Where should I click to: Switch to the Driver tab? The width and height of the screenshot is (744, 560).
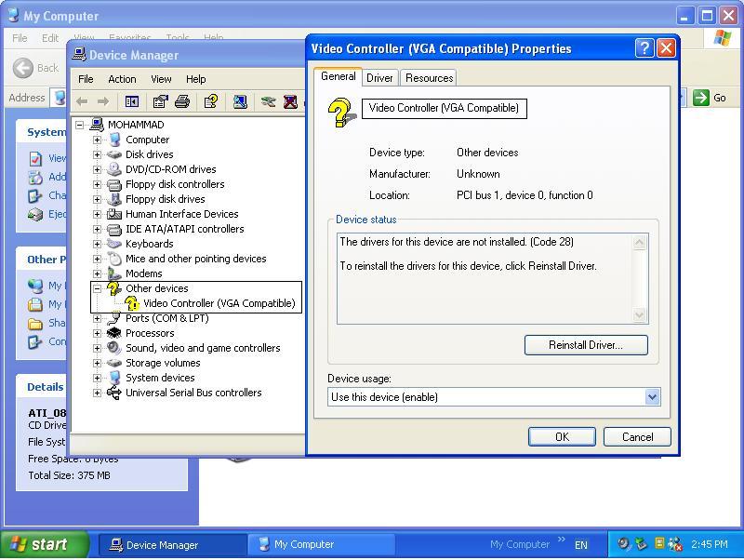tap(379, 78)
